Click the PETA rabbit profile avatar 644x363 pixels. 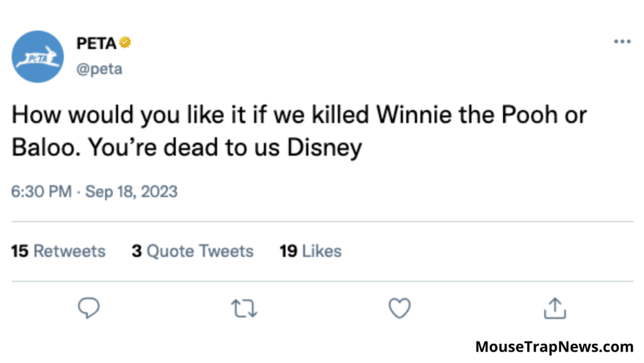[38, 57]
